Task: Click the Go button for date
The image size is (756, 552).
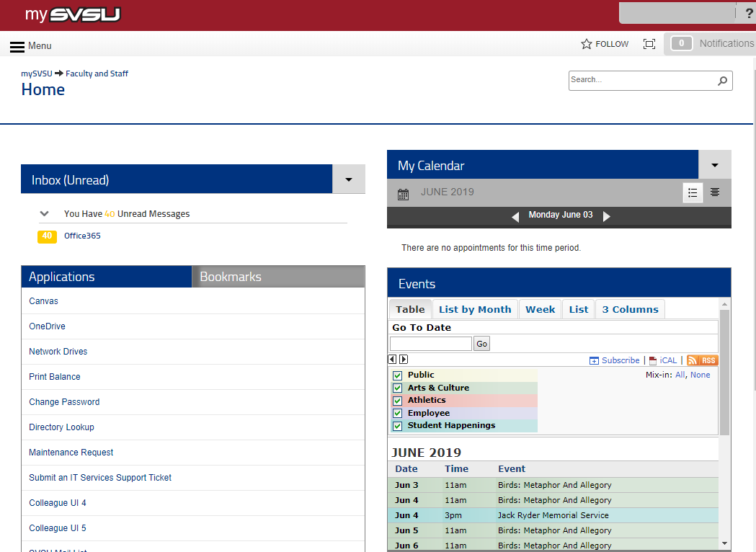Action: (x=482, y=344)
